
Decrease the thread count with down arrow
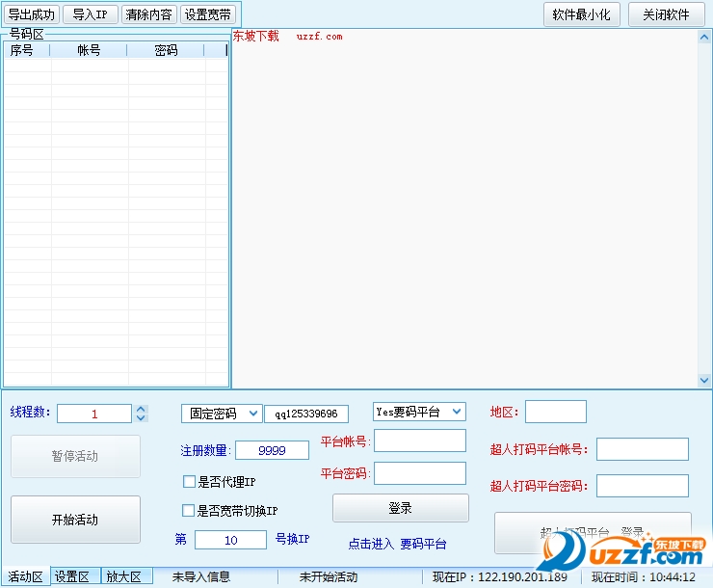(x=141, y=418)
